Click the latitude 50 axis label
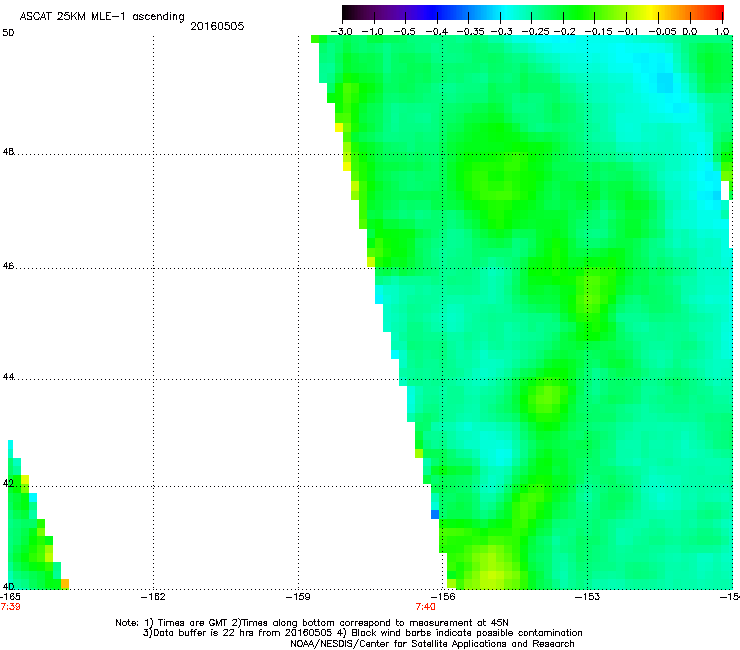 (8, 33)
